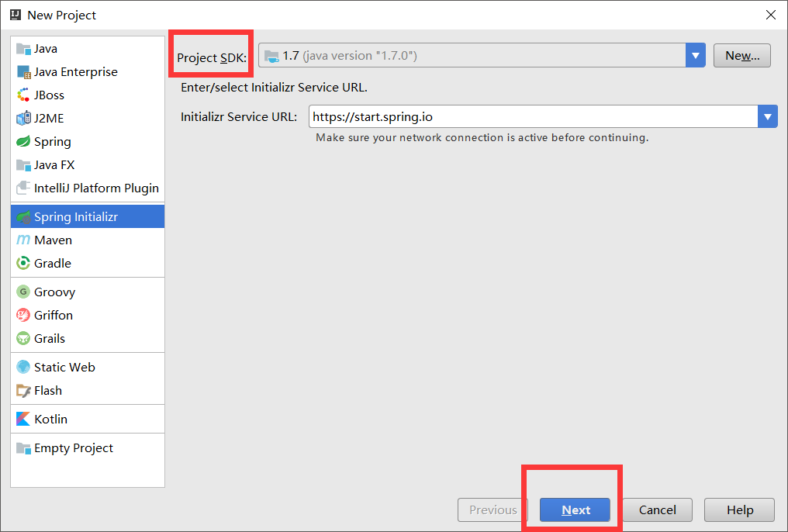Click the Java FX folder icon
This screenshot has height=532, width=788.
[23, 164]
